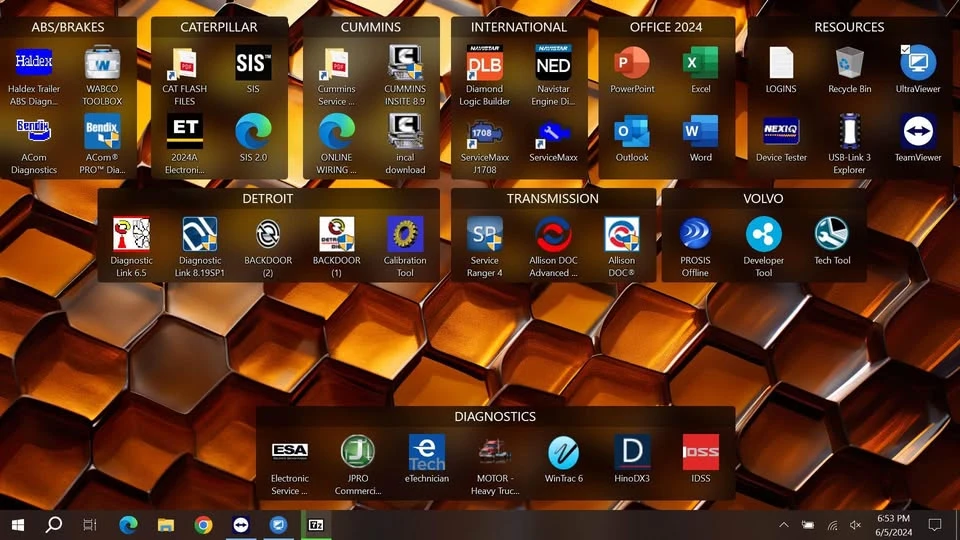
Task: Switch to TeamViewer in the taskbar
Action: [241, 525]
